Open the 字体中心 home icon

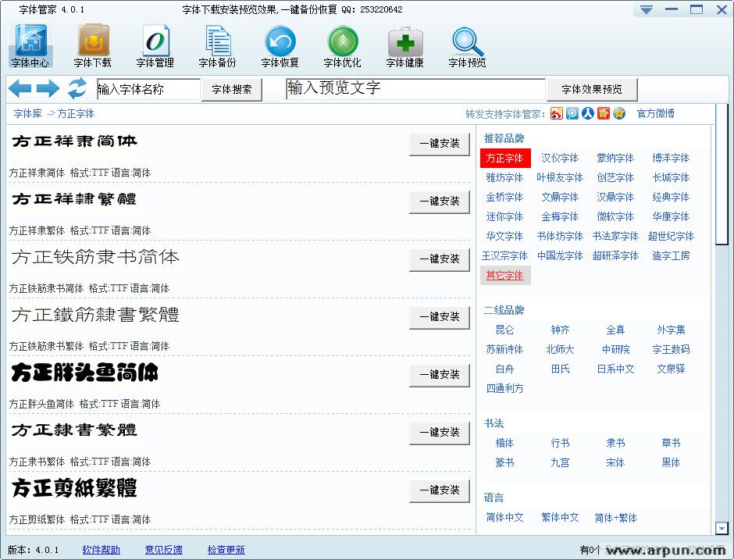(x=30, y=45)
